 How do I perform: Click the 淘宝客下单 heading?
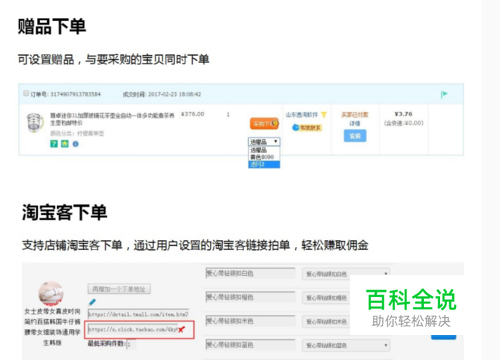click(64, 212)
